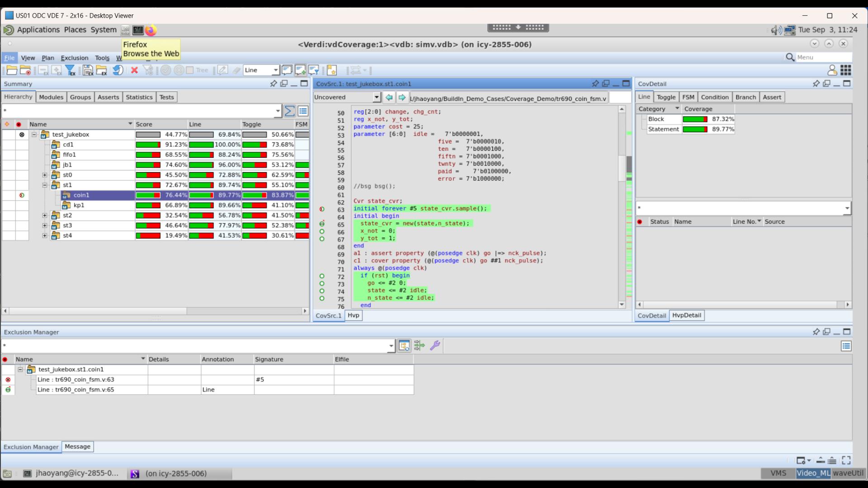The image size is (868, 488).
Task: Expand the st0 tree node
Action: click(x=45, y=175)
